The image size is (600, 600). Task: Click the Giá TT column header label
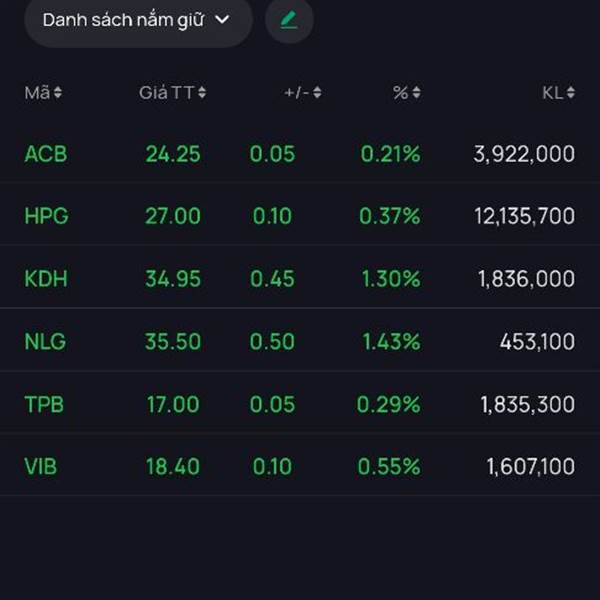(x=166, y=93)
